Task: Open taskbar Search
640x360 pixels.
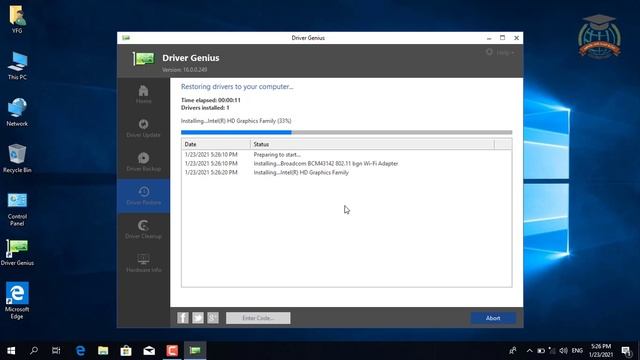Action: (x=34, y=350)
